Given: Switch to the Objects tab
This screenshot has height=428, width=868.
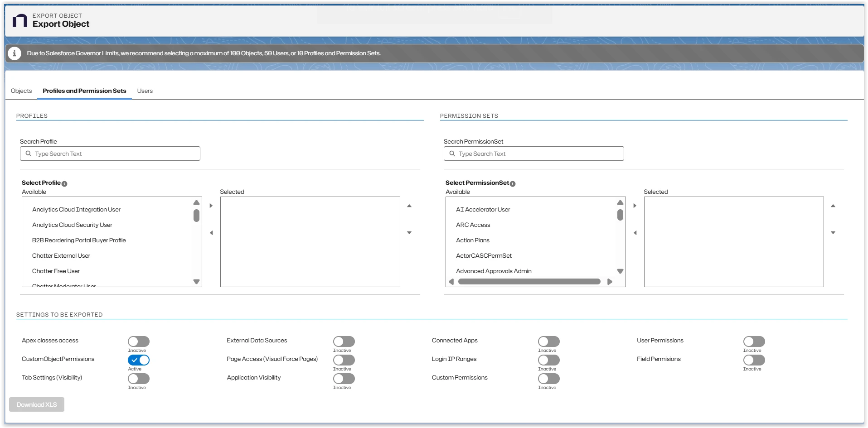Looking at the screenshot, I should (x=21, y=91).
